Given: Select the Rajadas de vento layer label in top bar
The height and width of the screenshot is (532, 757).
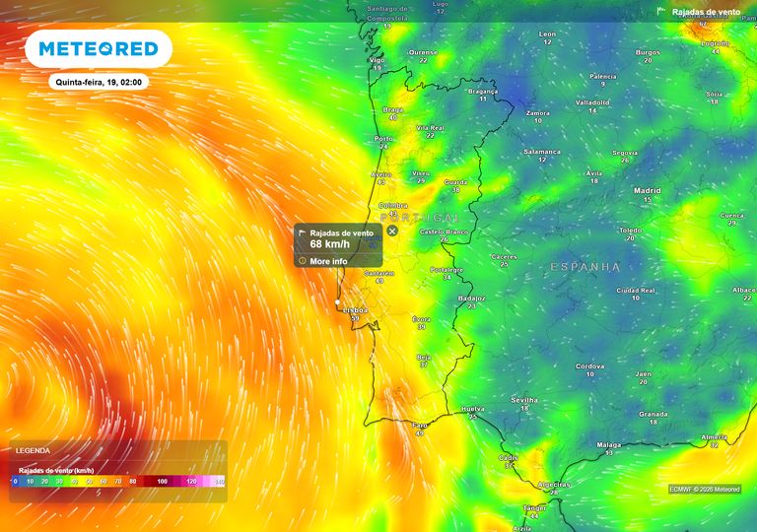Looking at the screenshot, I should (x=705, y=12).
